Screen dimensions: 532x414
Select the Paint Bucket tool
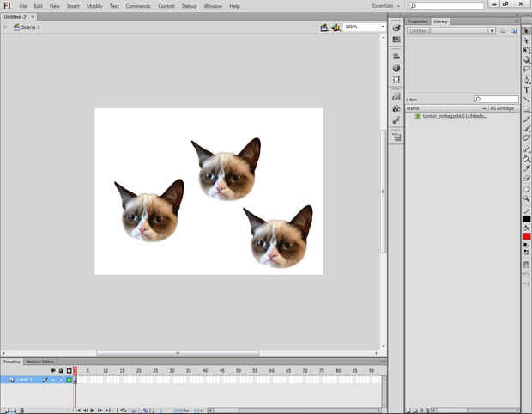526,158
